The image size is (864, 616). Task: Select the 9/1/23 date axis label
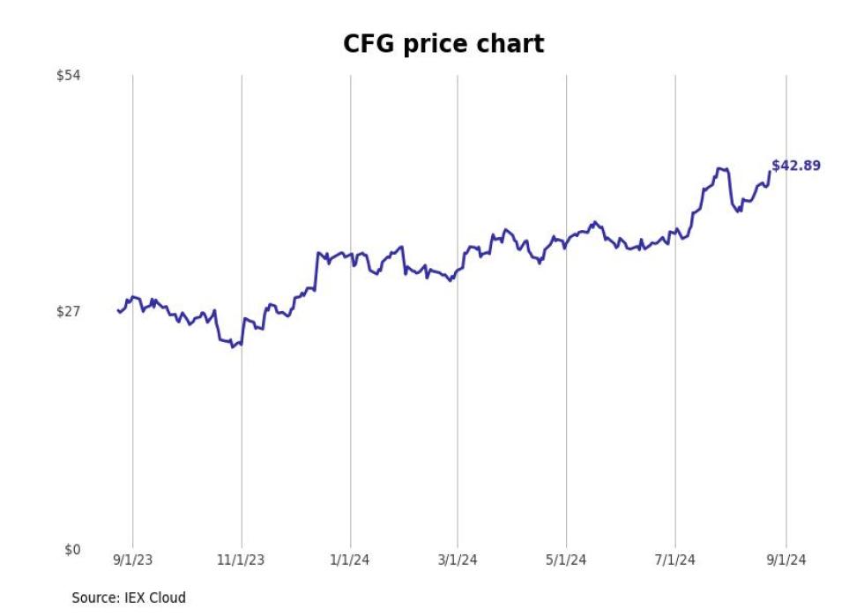point(133,560)
